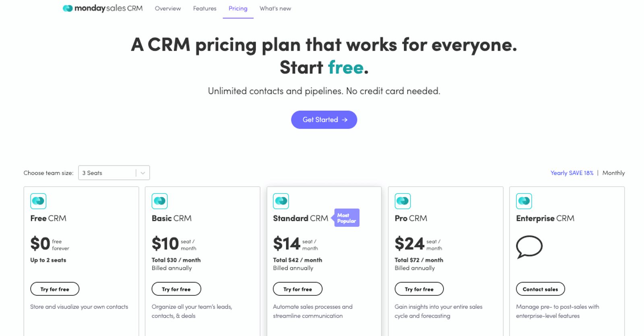This screenshot has width=644, height=336.
Task: Open the Features tab
Action: tap(204, 8)
